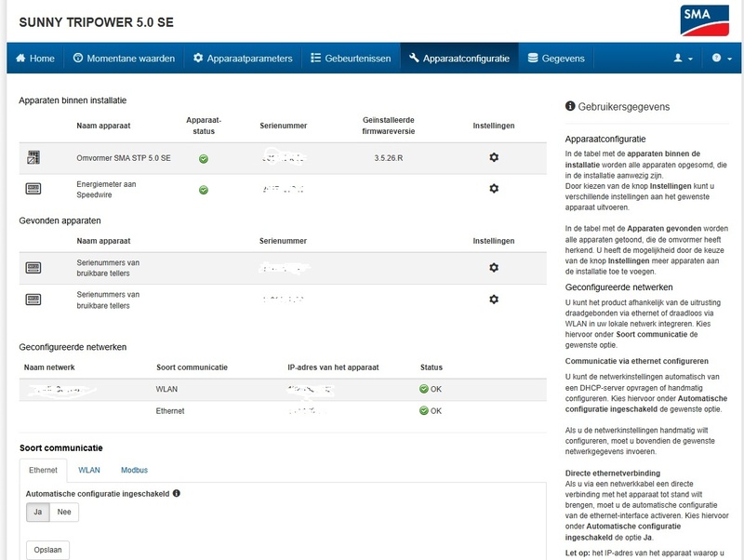
Task: Click info icon next to Automatische configuratie ingeschakeld
Action: pos(177,493)
